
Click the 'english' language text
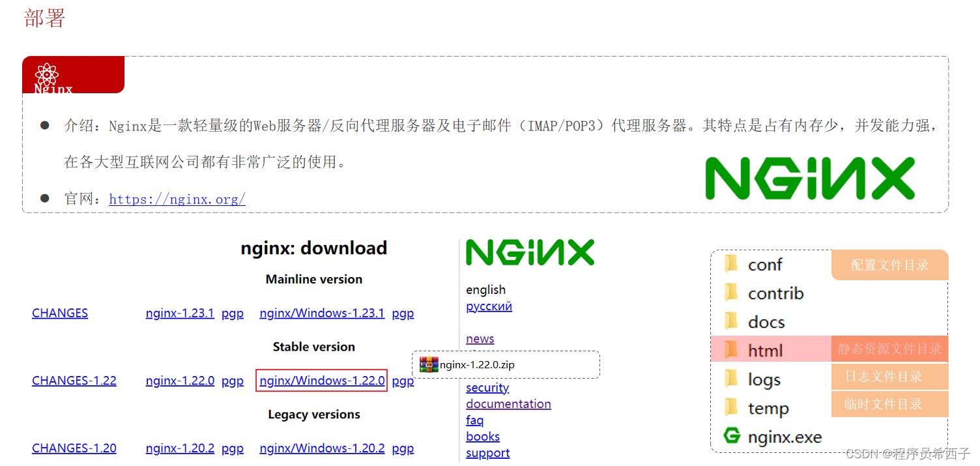pos(485,290)
